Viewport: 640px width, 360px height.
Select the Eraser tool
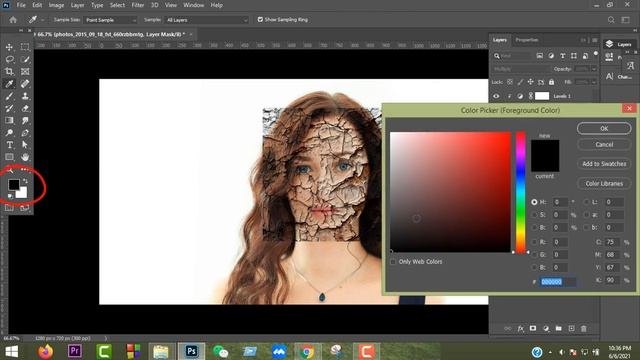tap(25, 108)
